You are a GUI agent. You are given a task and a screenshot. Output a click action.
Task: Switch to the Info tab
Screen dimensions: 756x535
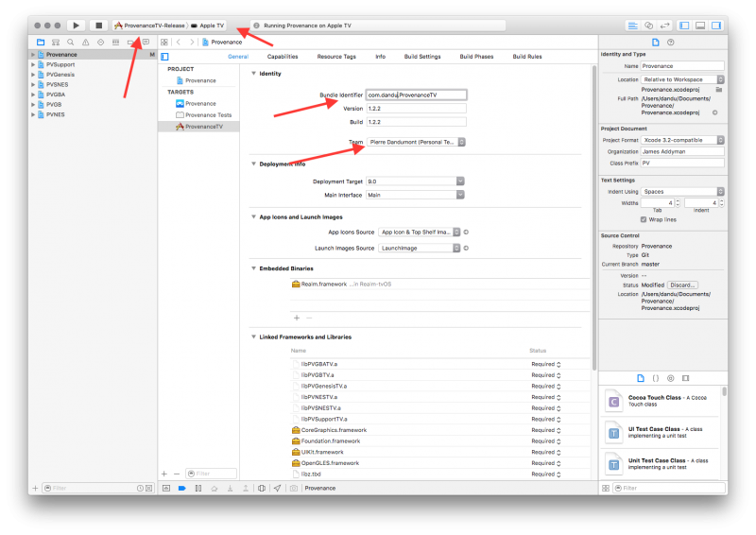(381, 57)
